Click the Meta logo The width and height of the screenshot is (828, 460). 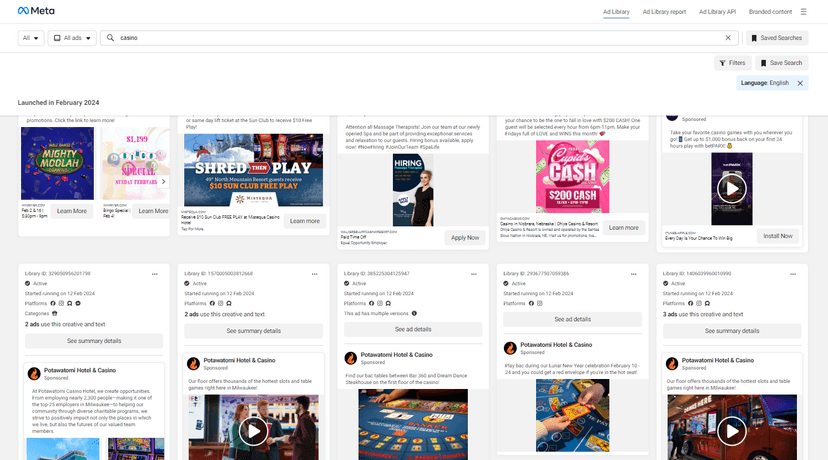coord(36,11)
